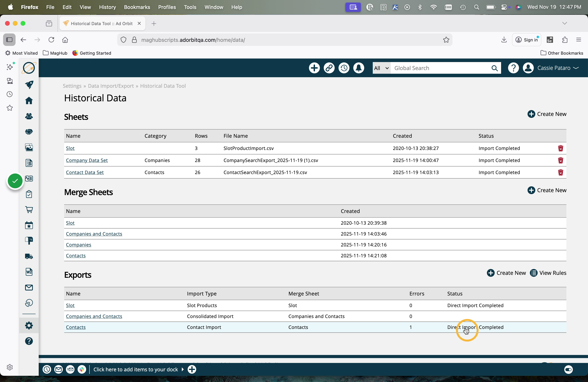This screenshot has height=382, width=588.
Task: Go to the Home sidebar icon
Action: (29, 101)
